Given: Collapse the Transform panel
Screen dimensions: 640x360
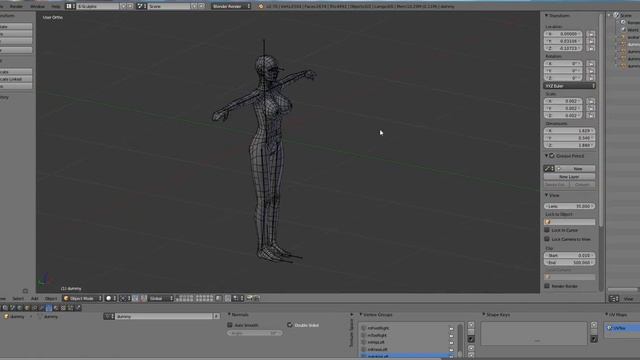Looking at the screenshot, I should (x=547, y=16).
